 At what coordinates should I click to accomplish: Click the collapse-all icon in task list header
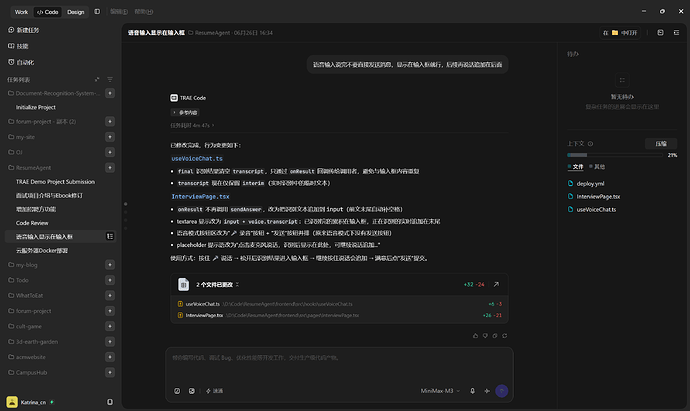pos(97,79)
